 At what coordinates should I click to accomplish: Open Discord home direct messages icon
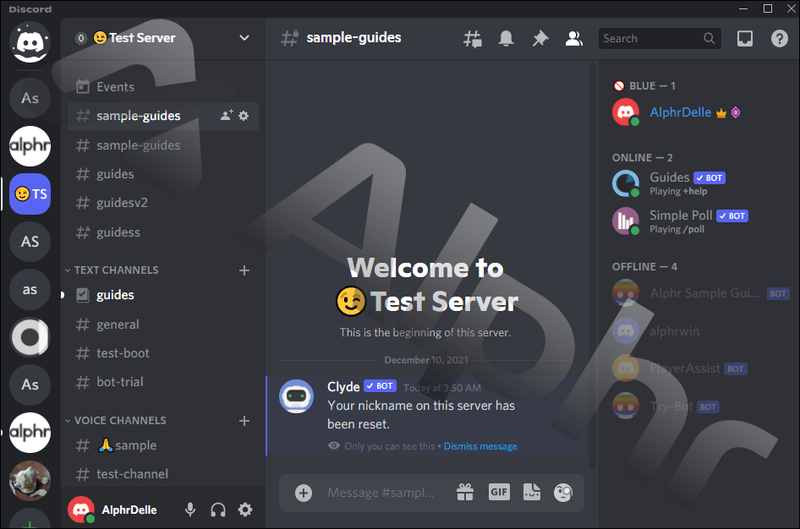(30, 43)
